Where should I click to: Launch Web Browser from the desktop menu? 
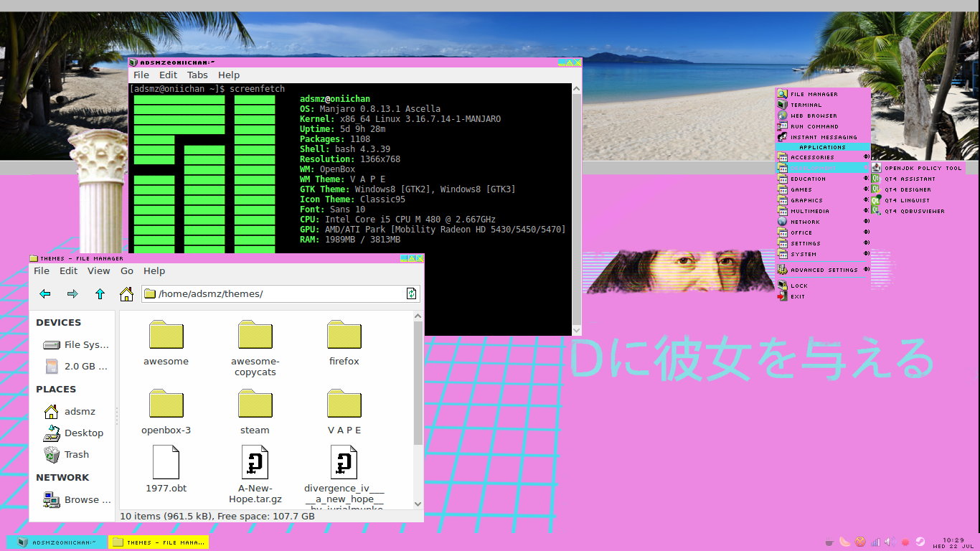click(823, 116)
